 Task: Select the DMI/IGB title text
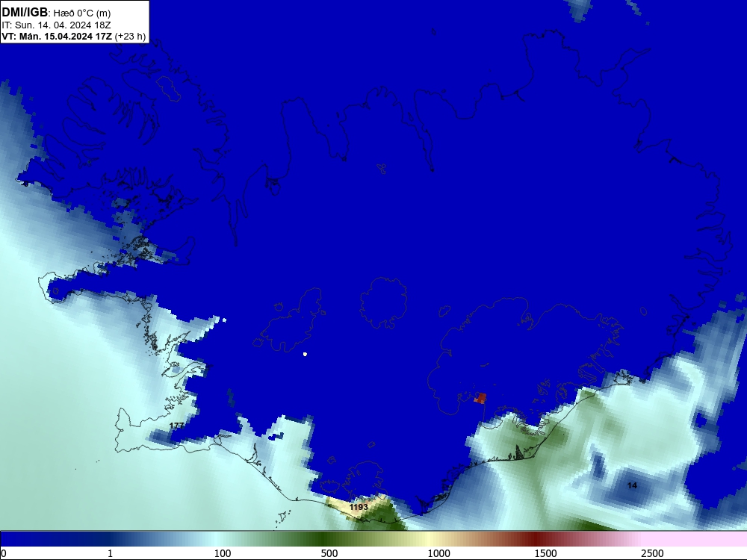pos(25,13)
